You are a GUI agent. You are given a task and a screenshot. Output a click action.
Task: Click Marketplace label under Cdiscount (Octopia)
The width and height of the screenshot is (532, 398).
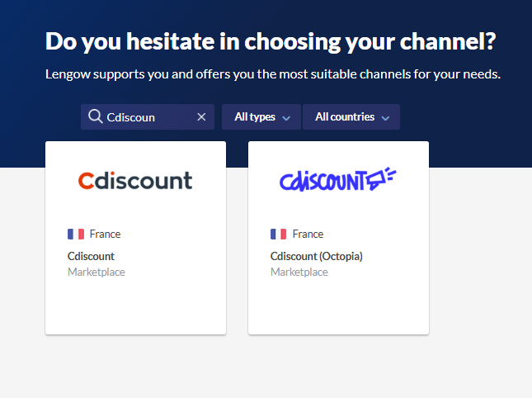(299, 272)
